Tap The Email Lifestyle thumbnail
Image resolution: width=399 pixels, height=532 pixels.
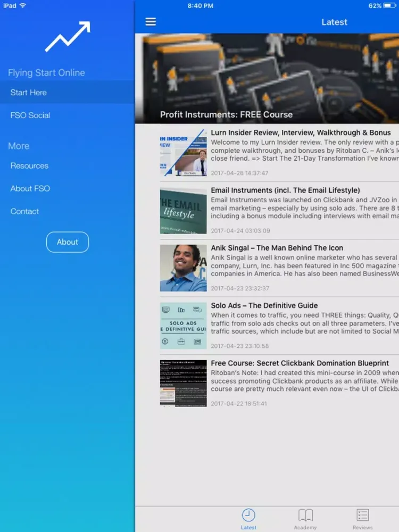point(183,210)
